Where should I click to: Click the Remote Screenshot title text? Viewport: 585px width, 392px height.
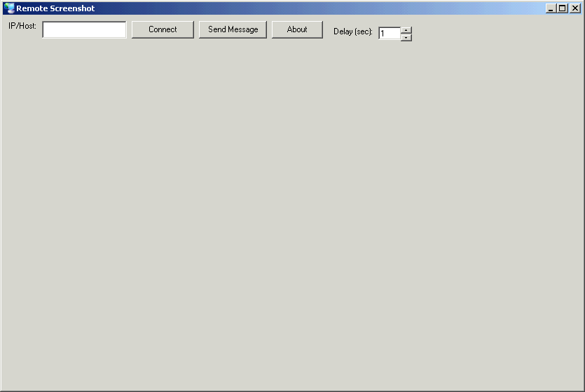[55, 8]
